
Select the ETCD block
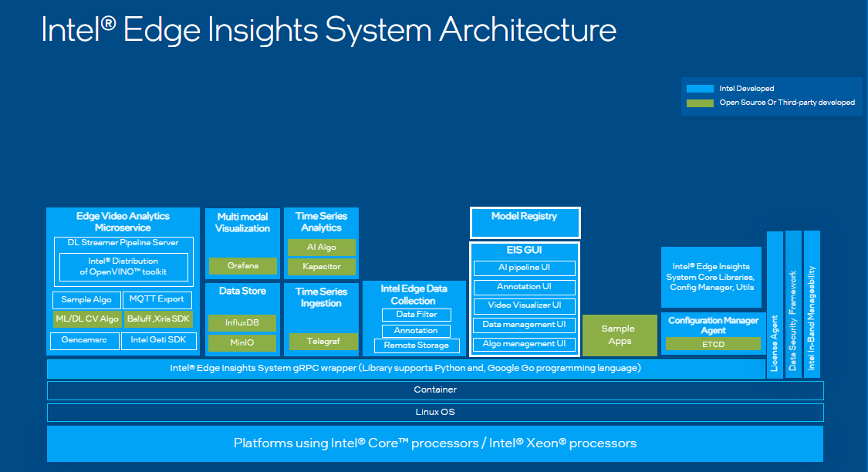click(713, 344)
